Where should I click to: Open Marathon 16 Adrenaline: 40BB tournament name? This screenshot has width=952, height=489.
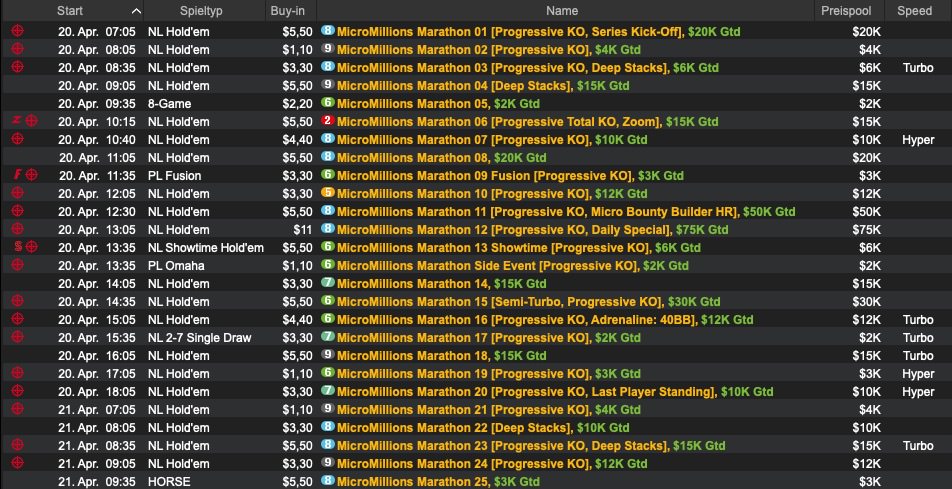point(545,320)
